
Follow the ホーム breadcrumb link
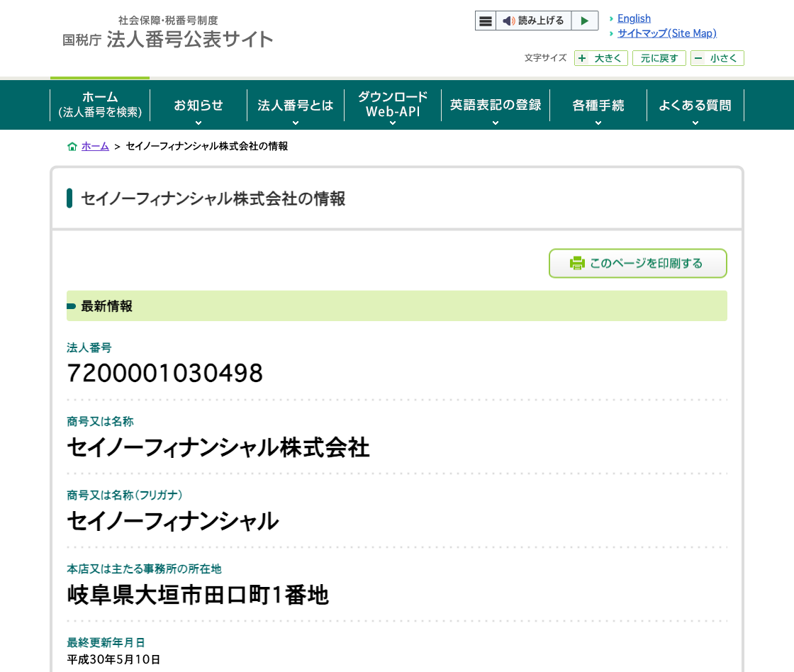(x=95, y=146)
